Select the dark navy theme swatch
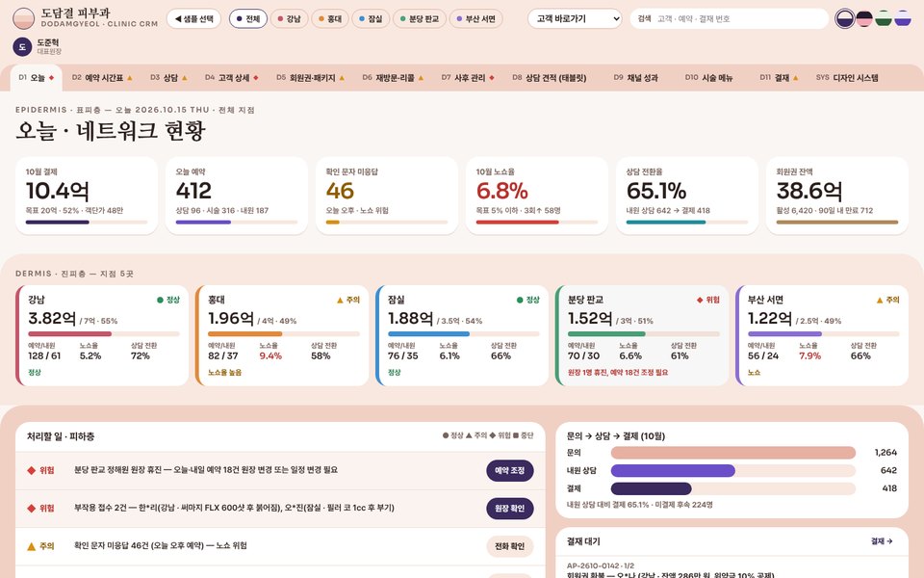The image size is (924, 578). click(x=844, y=19)
